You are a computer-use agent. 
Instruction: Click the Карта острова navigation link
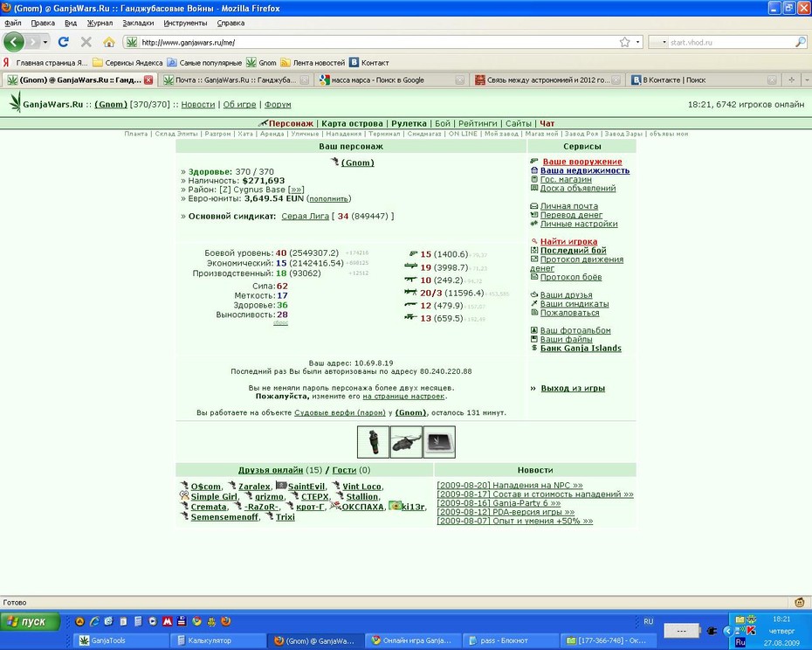(352, 123)
